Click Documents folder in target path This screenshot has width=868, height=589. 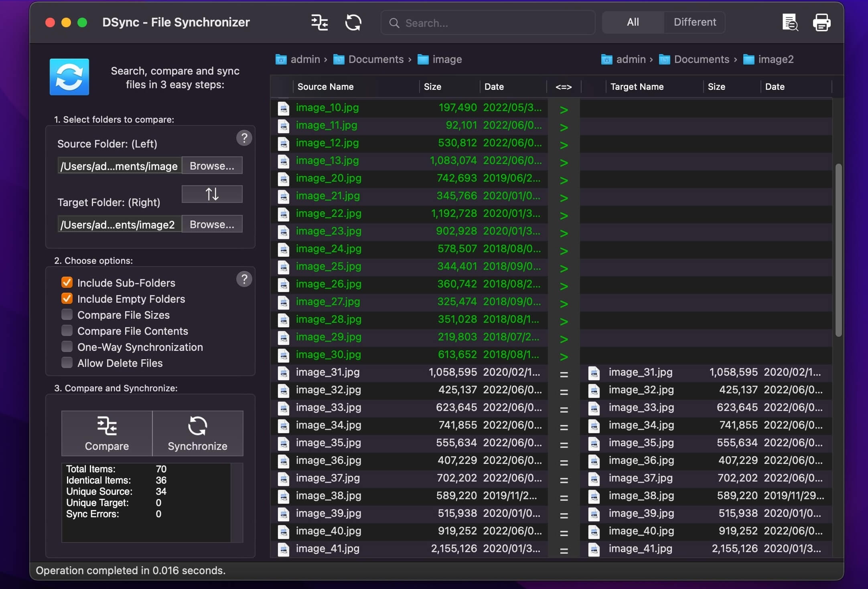pyautogui.click(x=694, y=59)
